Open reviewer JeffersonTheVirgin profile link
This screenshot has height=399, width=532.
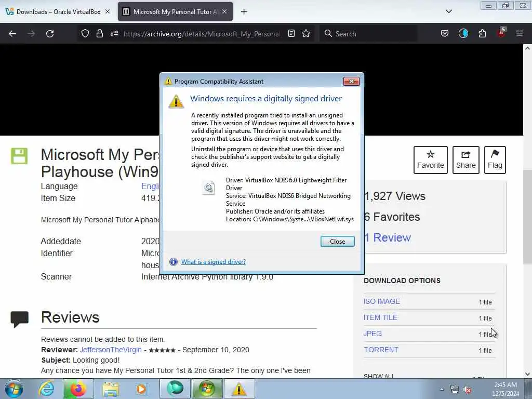(x=111, y=350)
